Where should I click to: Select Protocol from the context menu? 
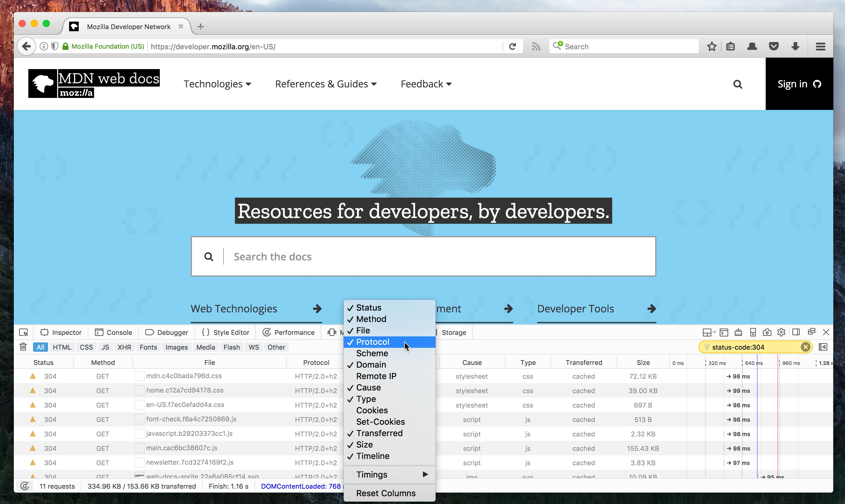[372, 342]
